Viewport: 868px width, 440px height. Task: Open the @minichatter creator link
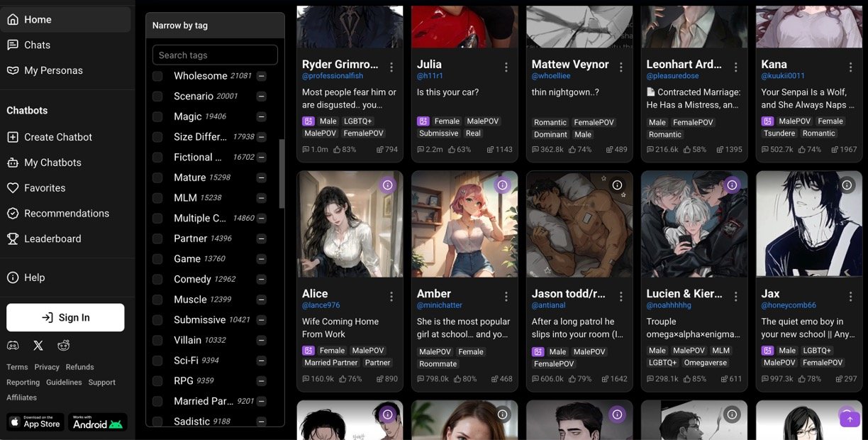click(x=440, y=305)
